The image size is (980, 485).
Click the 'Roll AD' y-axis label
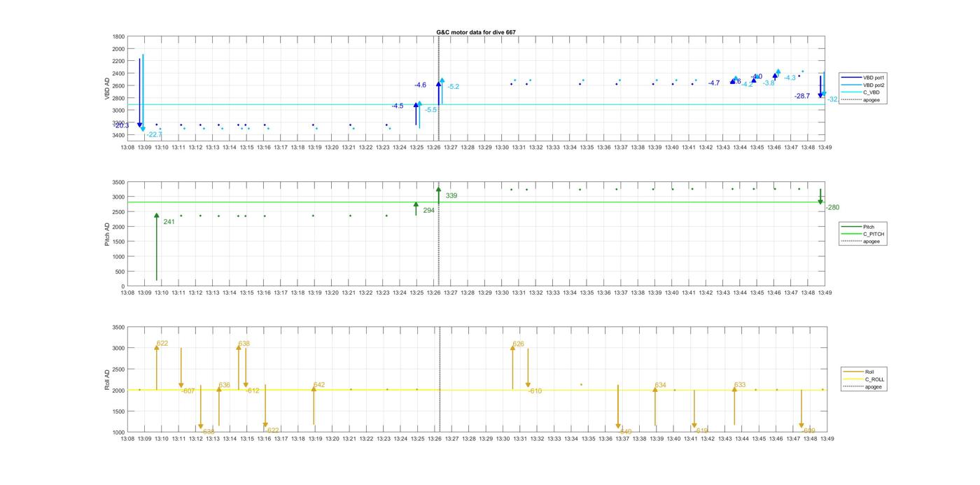click(x=108, y=380)
